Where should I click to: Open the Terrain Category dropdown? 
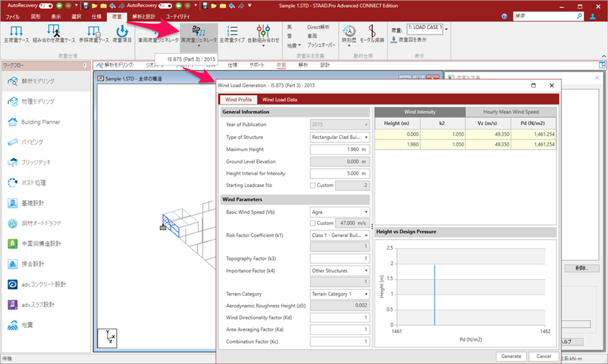tap(340, 294)
